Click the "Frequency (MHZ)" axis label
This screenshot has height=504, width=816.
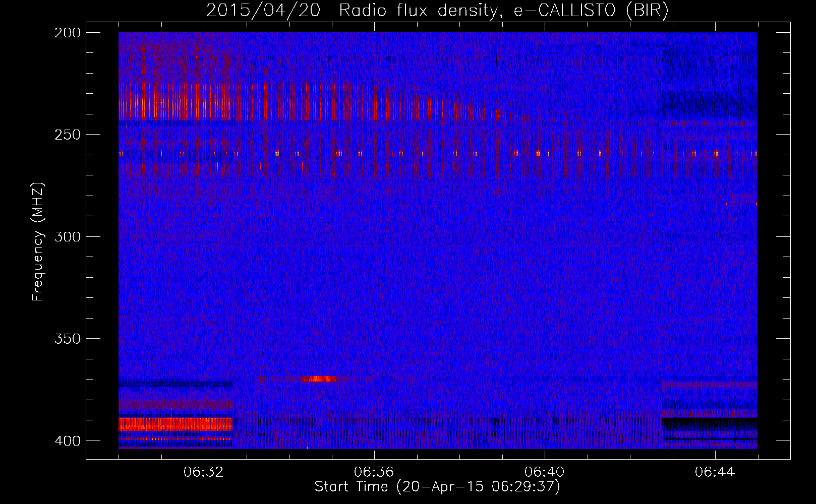(38, 241)
